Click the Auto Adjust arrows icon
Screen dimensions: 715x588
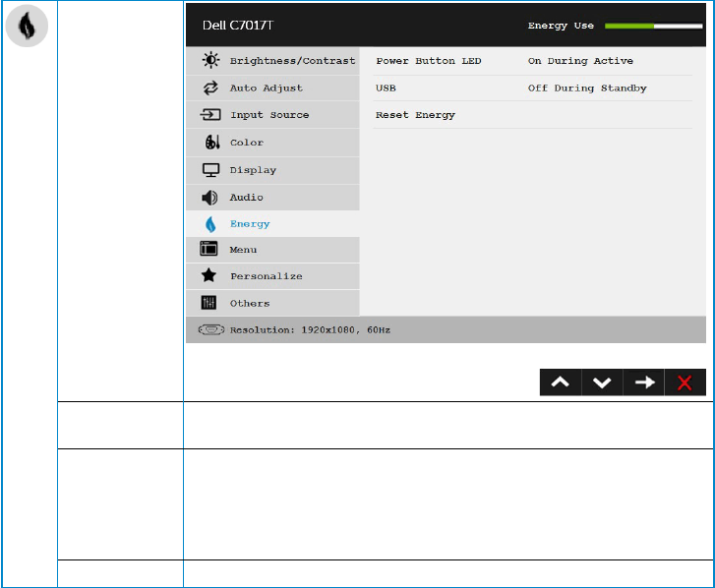coord(210,88)
